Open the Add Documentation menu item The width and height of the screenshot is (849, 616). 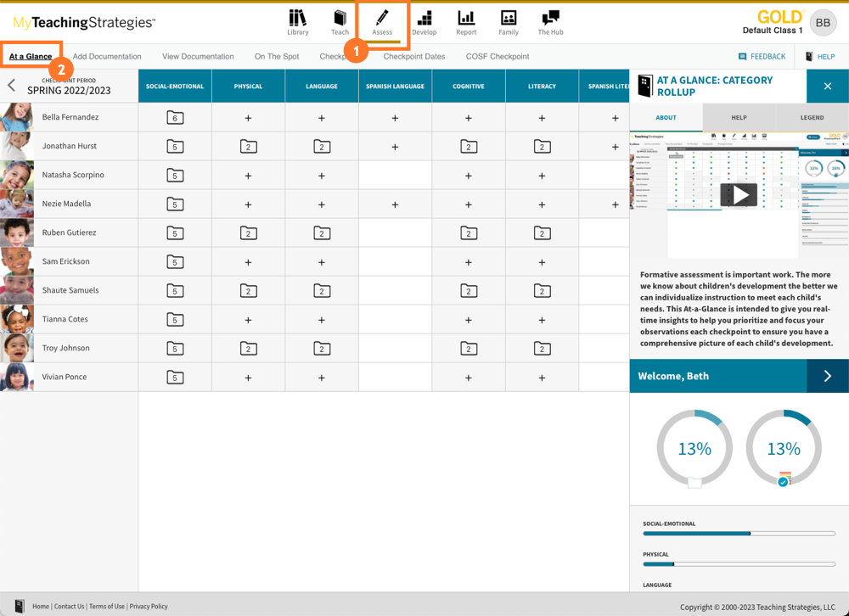[107, 56]
